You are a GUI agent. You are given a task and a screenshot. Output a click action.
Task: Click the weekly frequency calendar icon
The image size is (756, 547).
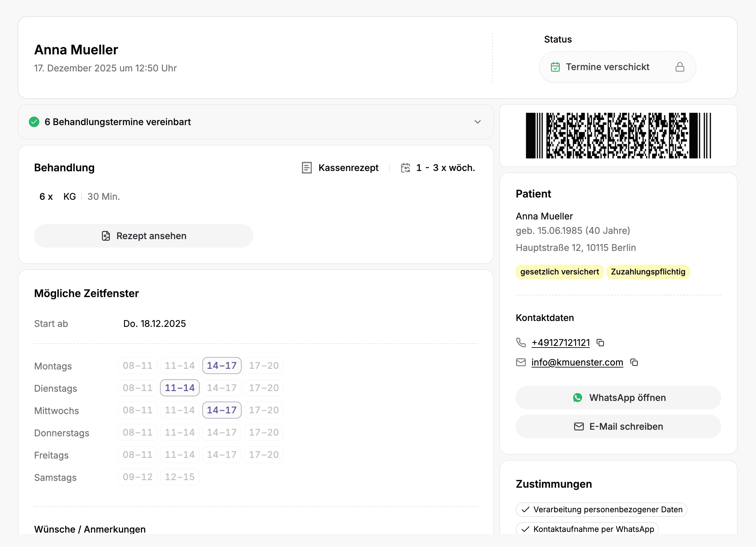[x=405, y=168]
